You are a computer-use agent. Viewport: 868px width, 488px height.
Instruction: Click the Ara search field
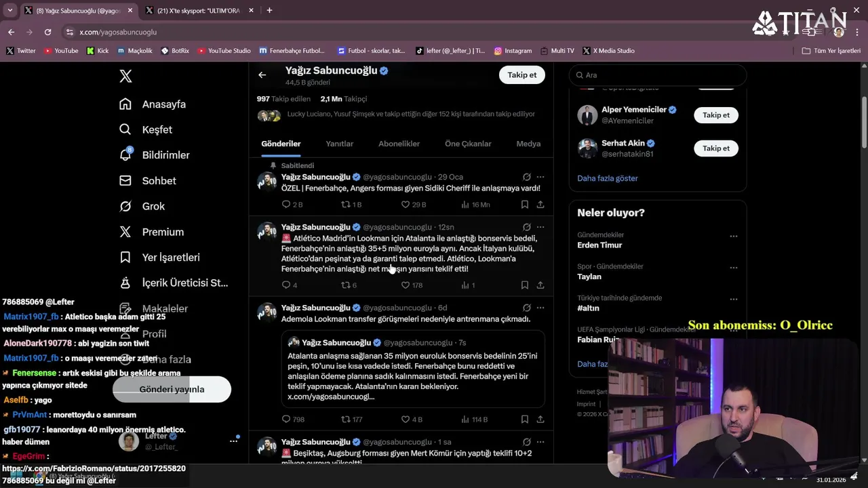tap(657, 75)
